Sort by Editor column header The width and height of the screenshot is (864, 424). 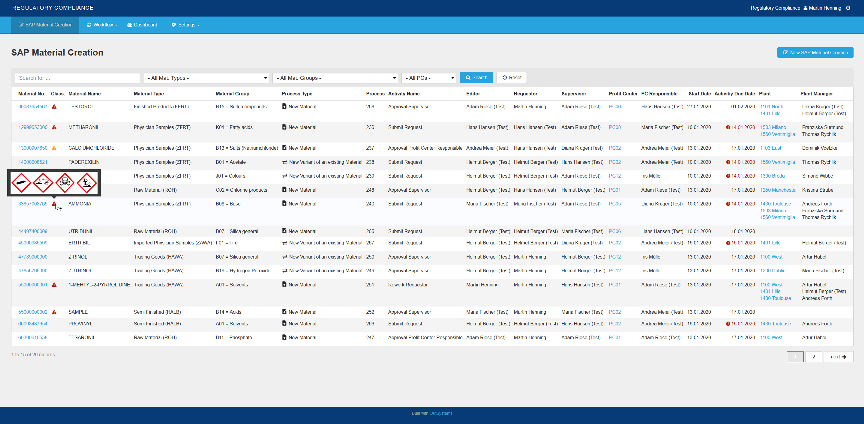472,94
